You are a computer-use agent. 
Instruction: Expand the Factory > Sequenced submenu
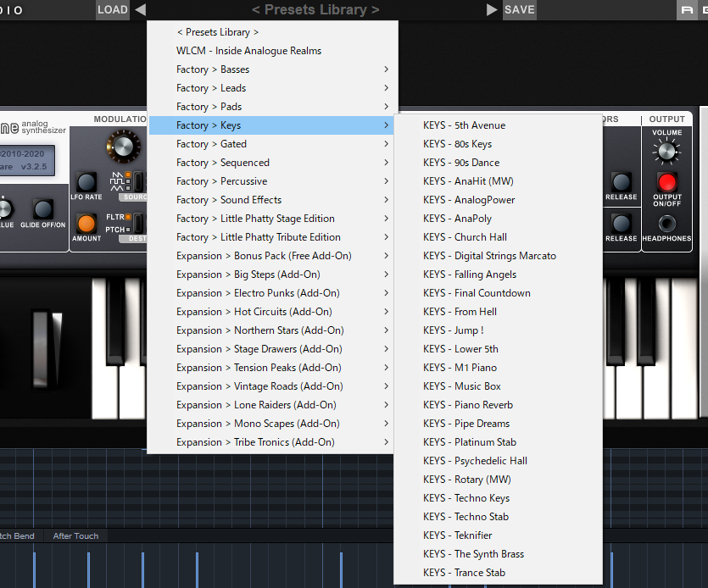(x=271, y=163)
